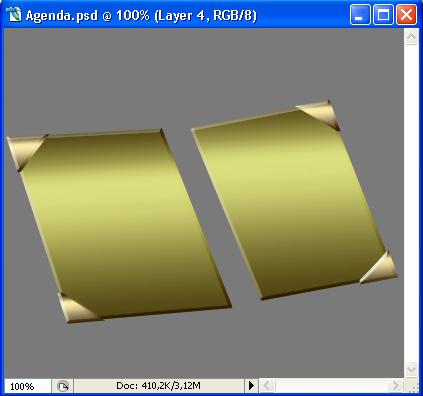This screenshot has width=423, height=396.
Task: Click the bottom-left corner bracket of the left card
Action: point(77,309)
